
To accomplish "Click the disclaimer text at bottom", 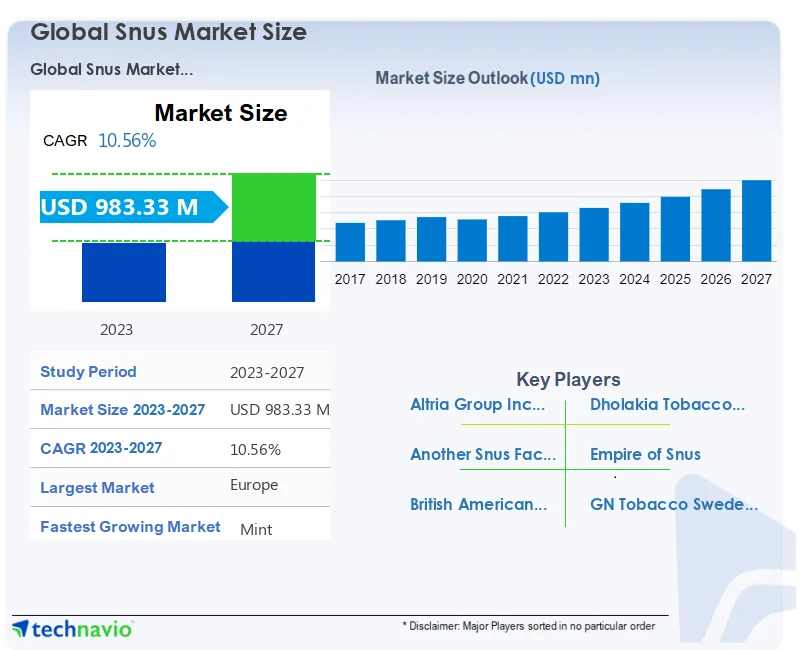I will (529, 626).
